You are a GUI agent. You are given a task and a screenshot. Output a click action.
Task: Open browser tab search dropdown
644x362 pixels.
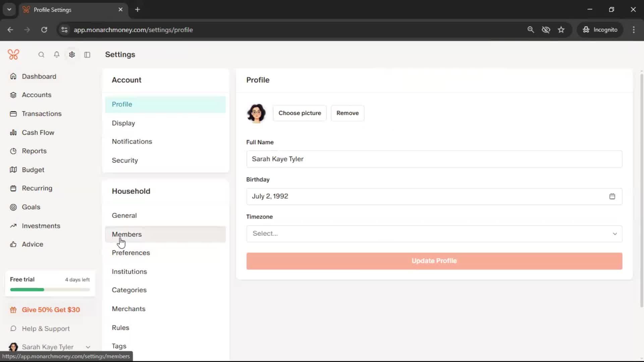[x=9, y=9]
